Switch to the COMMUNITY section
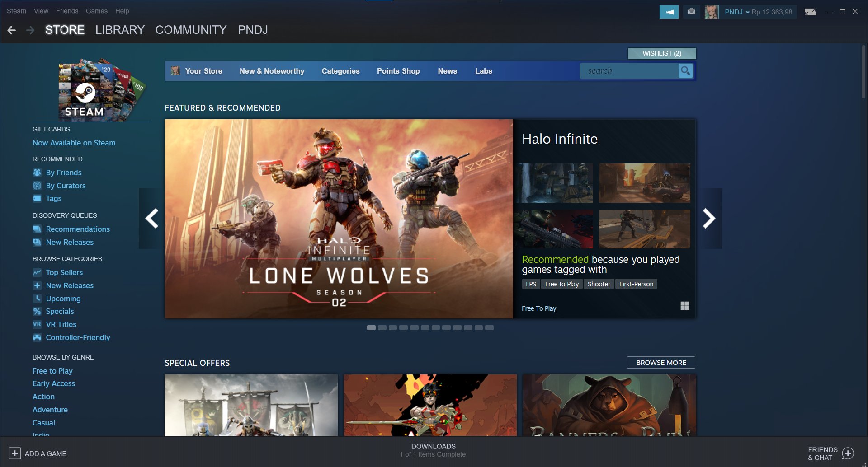This screenshot has height=467, width=868. pos(191,30)
